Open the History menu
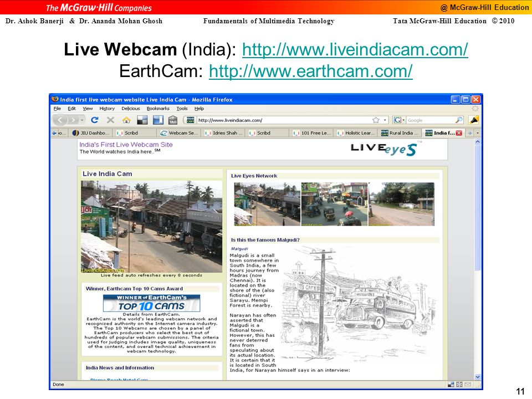The height and width of the screenshot is (399, 532). coord(107,109)
